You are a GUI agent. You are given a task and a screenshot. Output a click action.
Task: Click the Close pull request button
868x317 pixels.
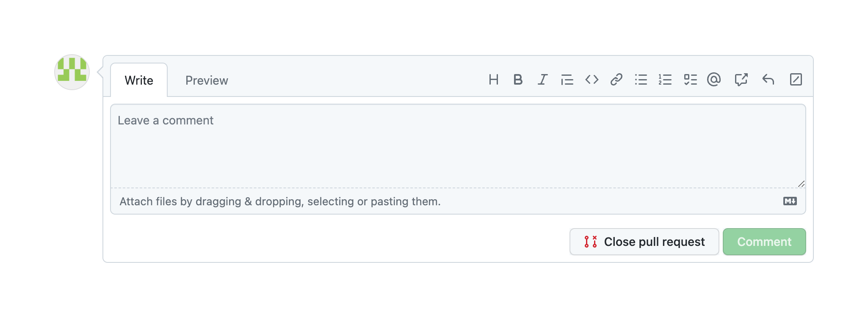(644, 242)
